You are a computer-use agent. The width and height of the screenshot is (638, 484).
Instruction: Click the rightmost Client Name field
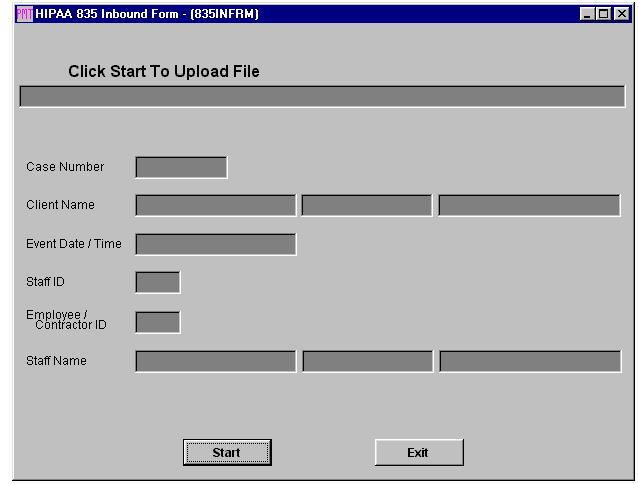(x=529, y=205)
